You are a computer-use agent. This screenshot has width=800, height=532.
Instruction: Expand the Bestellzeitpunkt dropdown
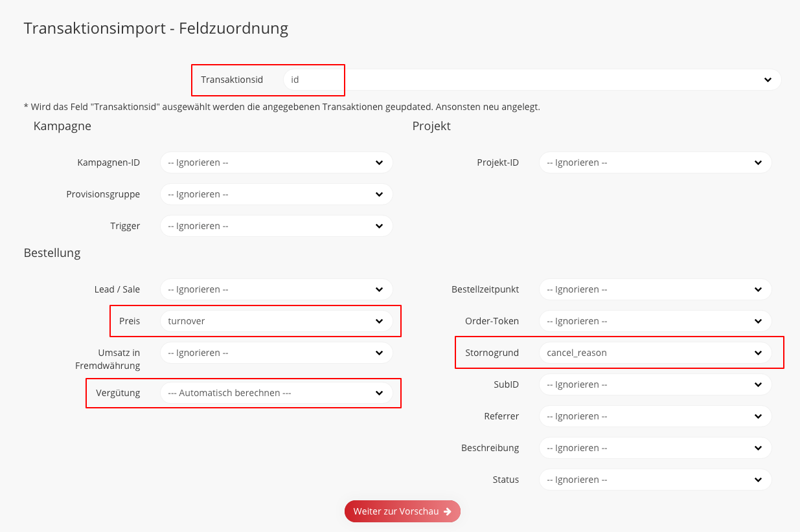click(655, 289)
